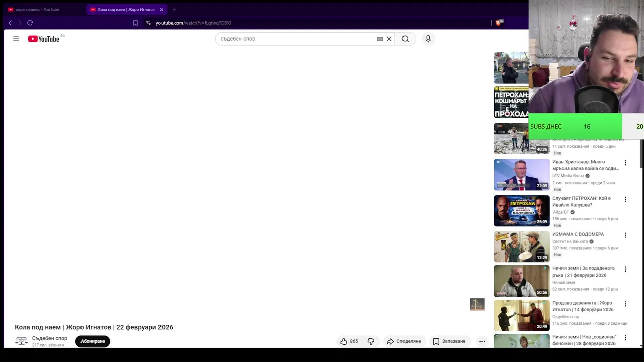Open the 'Айде БГ channel name
The width and height of the screenshot is (644, 362).
click(x=560, y=212)
